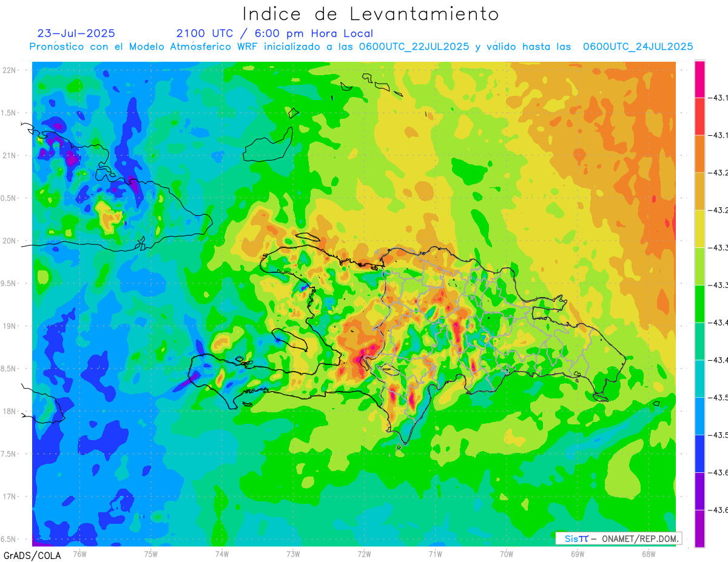Click the '72W' longitude label
Image resolution: width=728 pixels, height=562 pixels.
[364, 554]
